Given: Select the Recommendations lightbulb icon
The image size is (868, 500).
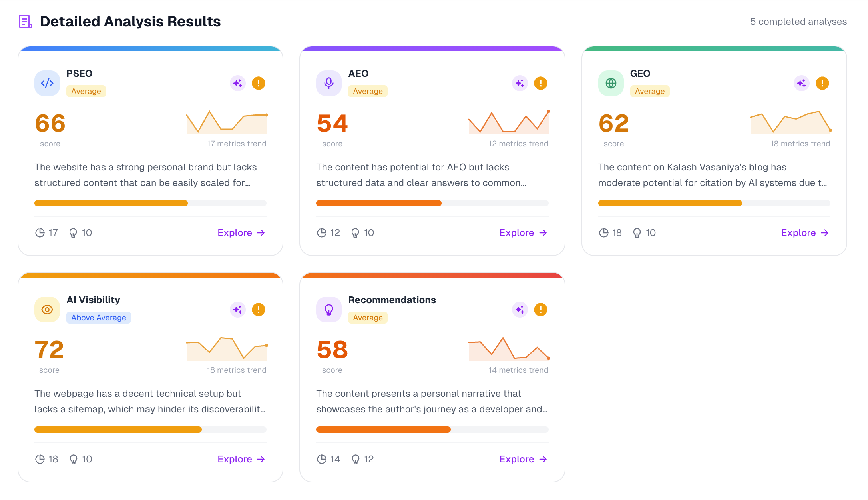Looking at the screenshot, I should tap(328, 309).
